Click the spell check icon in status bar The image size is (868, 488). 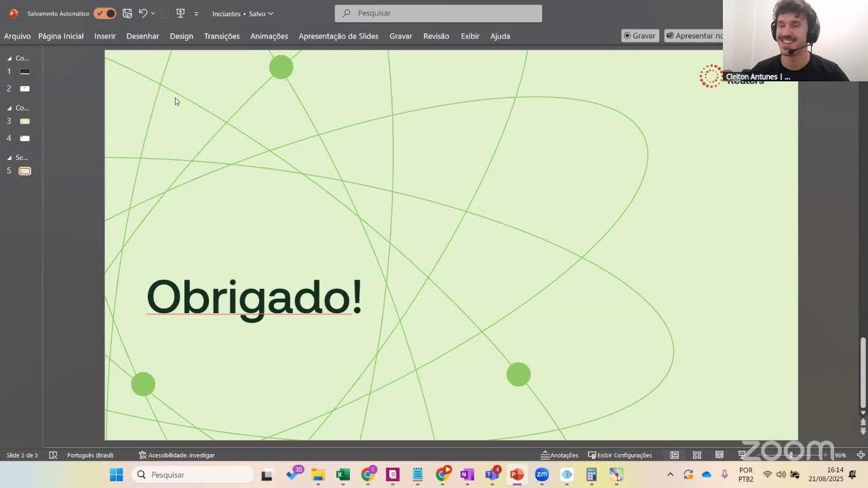point(54,455)
